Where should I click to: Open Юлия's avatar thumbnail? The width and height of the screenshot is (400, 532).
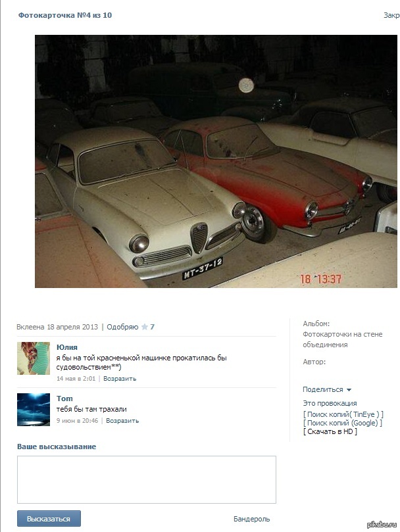coord(34,358)
